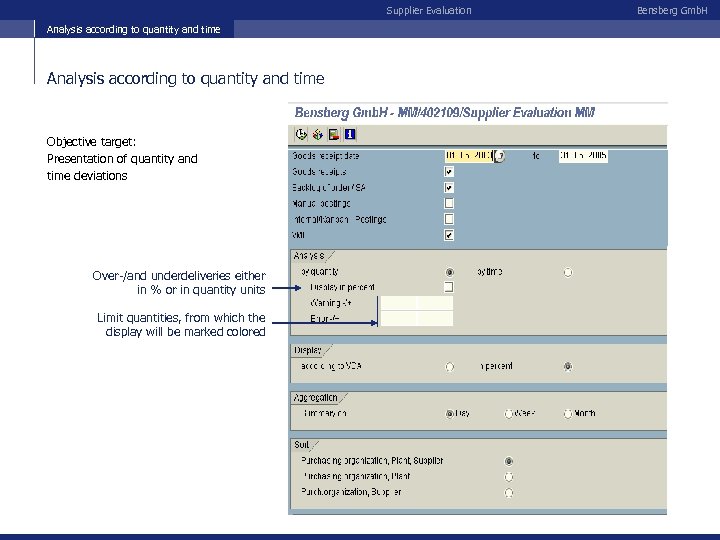Viewport: 720px width, 540px height.
Task: Select the 'by time' analysis radio button
Action: 568,272
